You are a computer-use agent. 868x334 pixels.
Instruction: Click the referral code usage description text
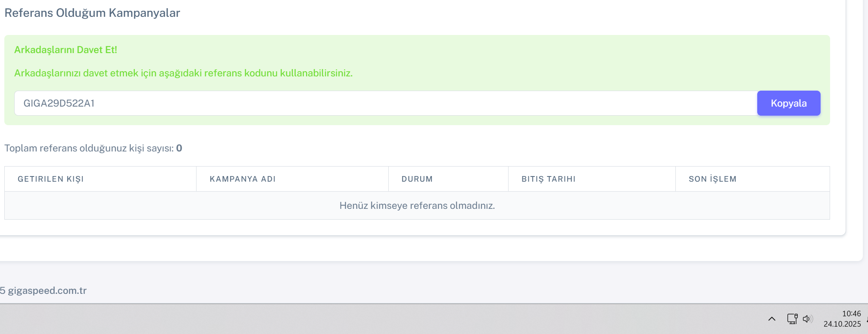[183, 73]
